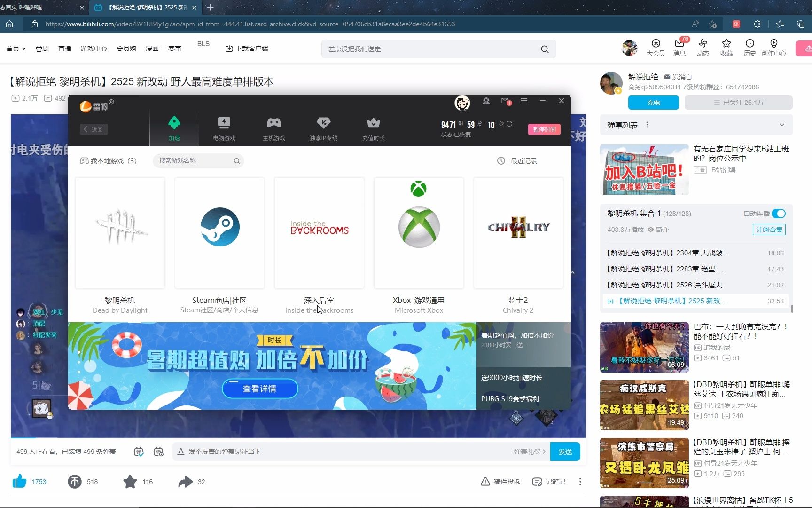Click the read aloud icon in address bar
Viewport: 812px width, 508px height.
point(695,24)
